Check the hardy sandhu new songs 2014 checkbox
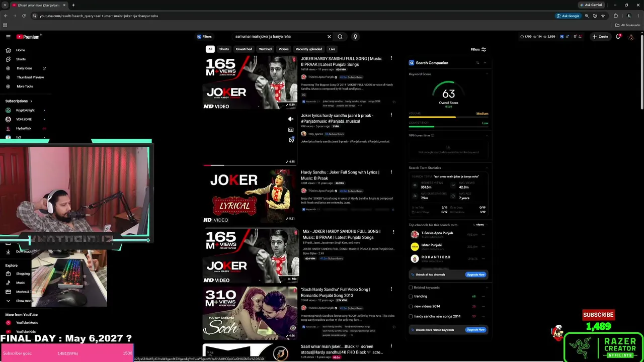The image size is (644, 362). point(411,316)
